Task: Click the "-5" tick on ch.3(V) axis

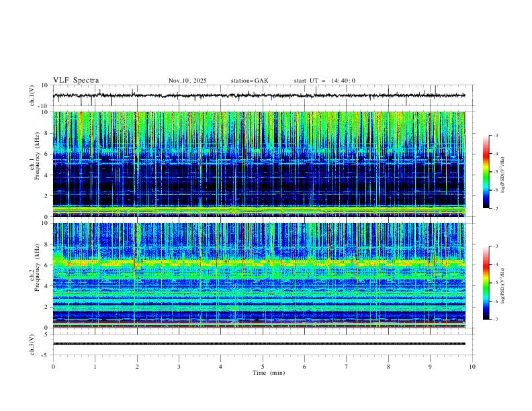Action: coord(46,355)
